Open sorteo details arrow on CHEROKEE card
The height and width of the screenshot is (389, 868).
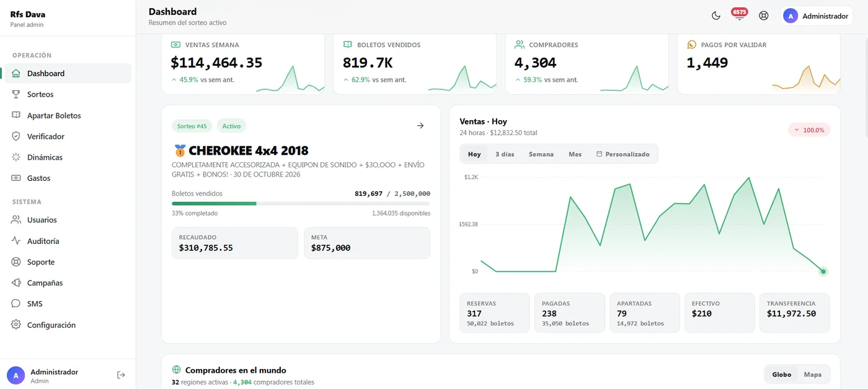pos(420,126)
